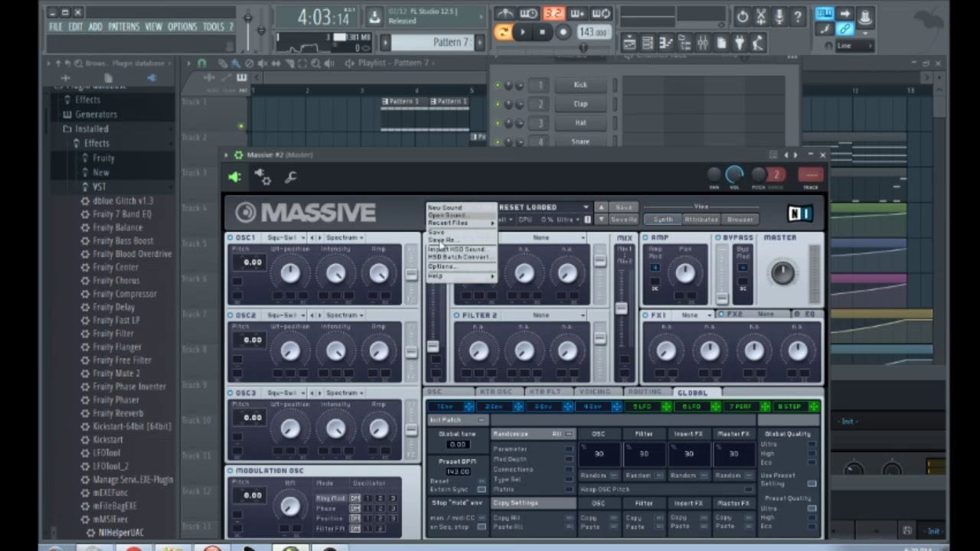Viewport: 980px width, 551px height.
Task: Click the Save button in Massive header
Action: point(624,207)
